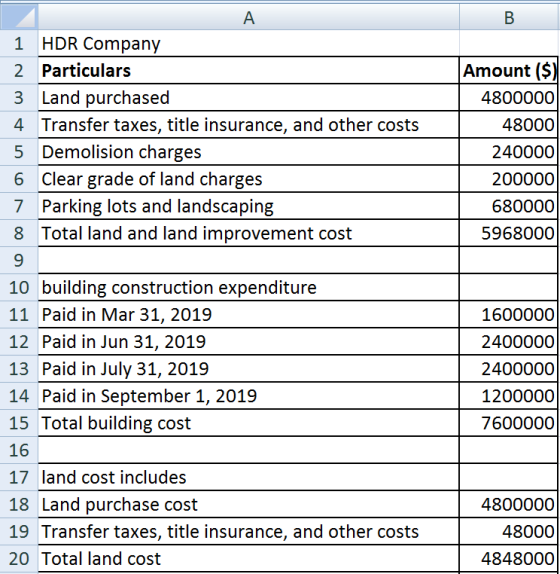Click 'building construction expenditure' cell
560x574 pixels.
pos(249,287)
